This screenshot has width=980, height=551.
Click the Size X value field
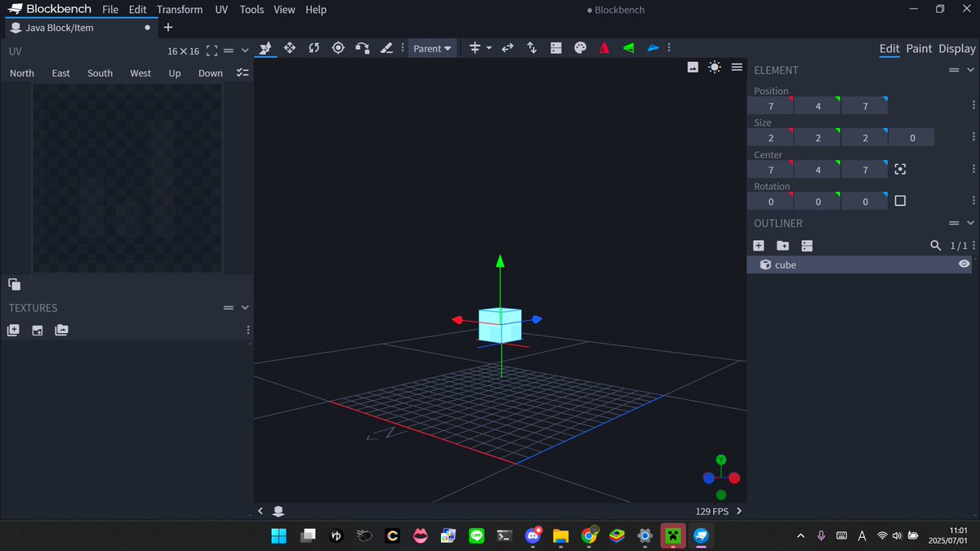pyautogui.click(x=771, y=138)
